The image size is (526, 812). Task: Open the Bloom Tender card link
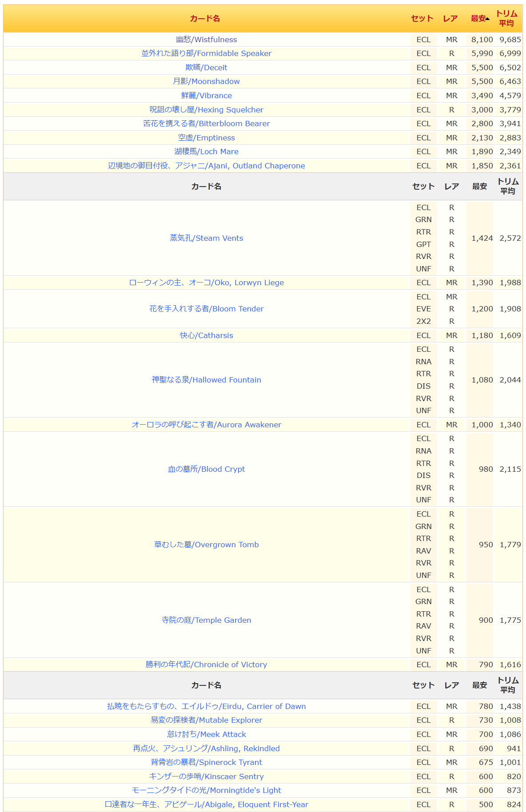206,309
